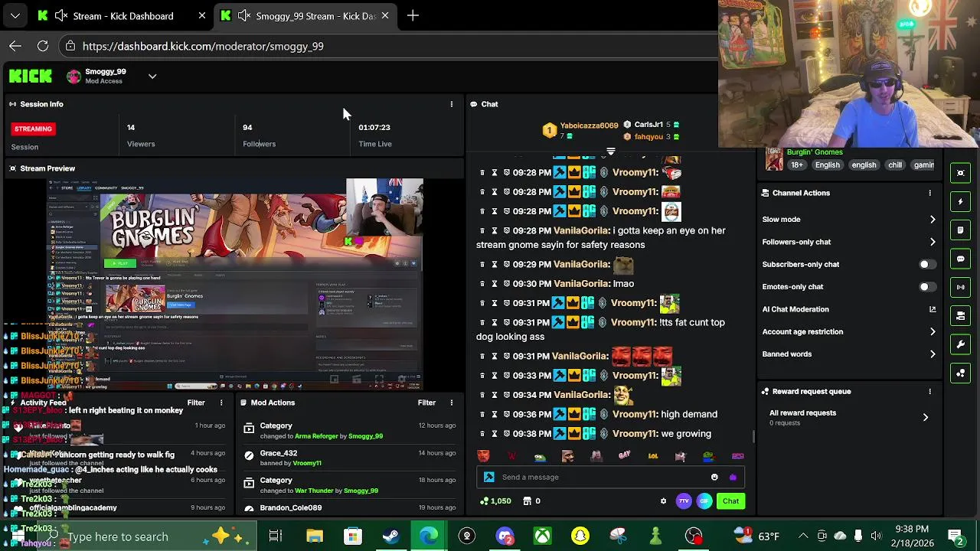Click the pinned collapse icon above chat messages

coord(610,152)
